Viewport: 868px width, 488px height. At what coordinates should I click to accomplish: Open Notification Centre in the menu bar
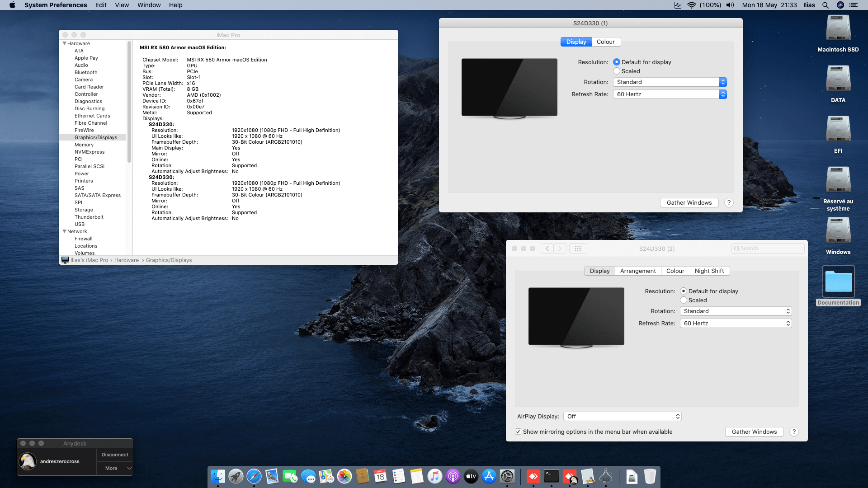point(854,5)
